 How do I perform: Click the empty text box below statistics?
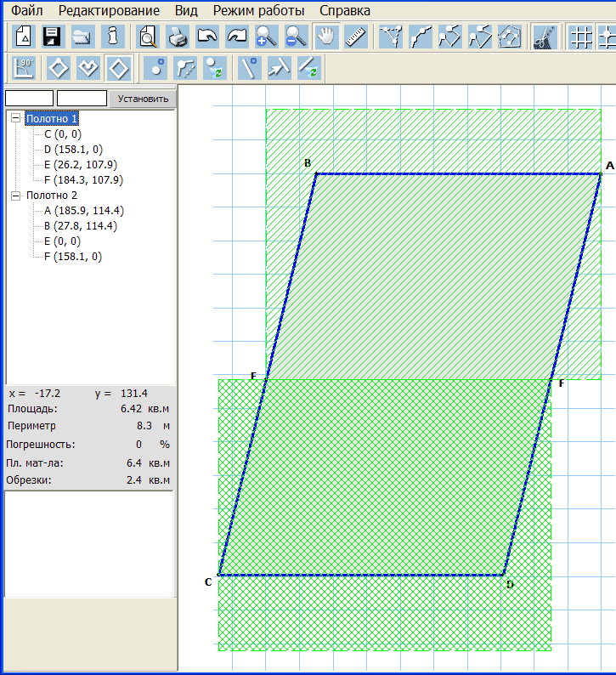89,544
